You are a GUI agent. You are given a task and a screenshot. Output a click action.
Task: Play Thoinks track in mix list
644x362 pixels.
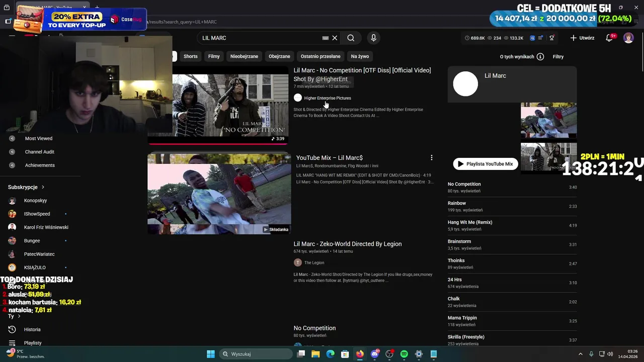tap(512, 263)
